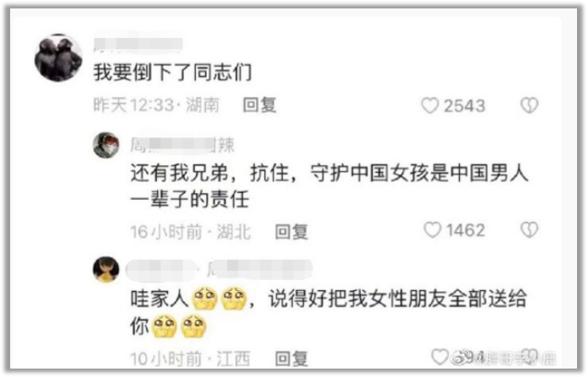Dislike the top Hunan comment via broken heart
Screen dimensions: 588x377
point(529,105)
